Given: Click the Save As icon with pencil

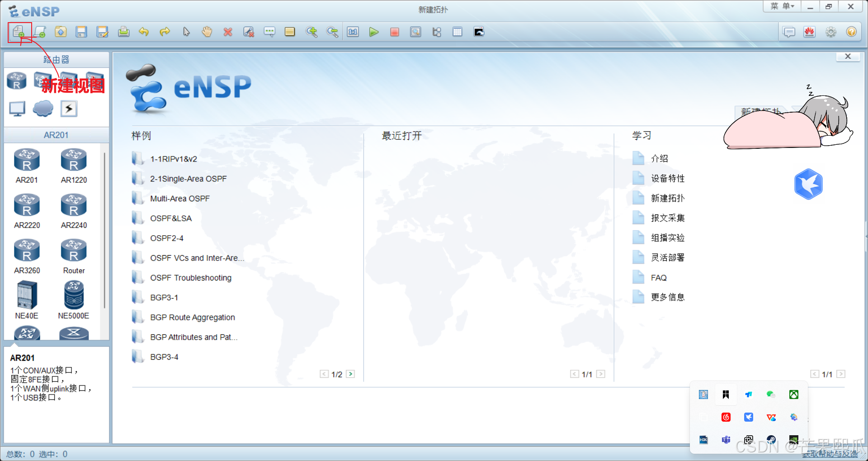Looking at the screenshot, I should [x=103, y=32].
